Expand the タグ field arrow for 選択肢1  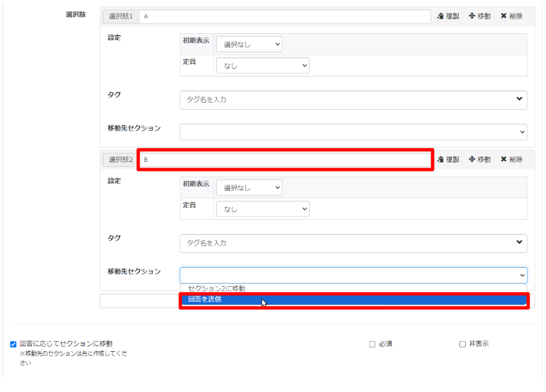(x=519, y=99)
